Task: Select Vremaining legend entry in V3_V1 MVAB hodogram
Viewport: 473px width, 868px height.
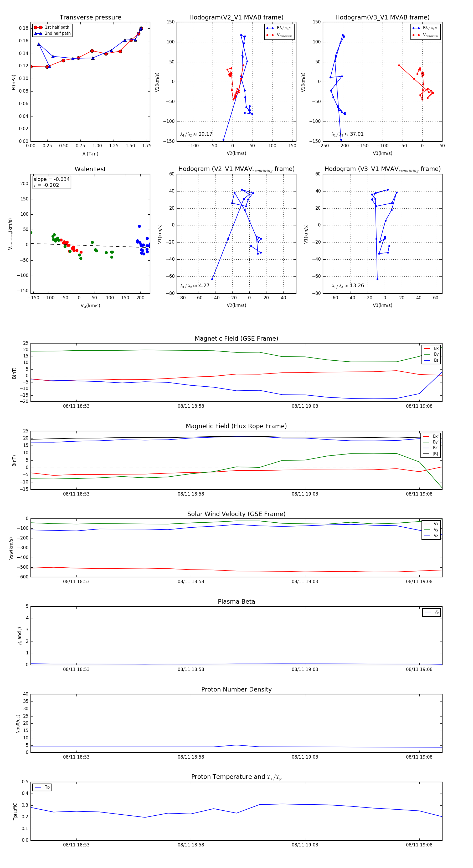Action: [425, 35]
